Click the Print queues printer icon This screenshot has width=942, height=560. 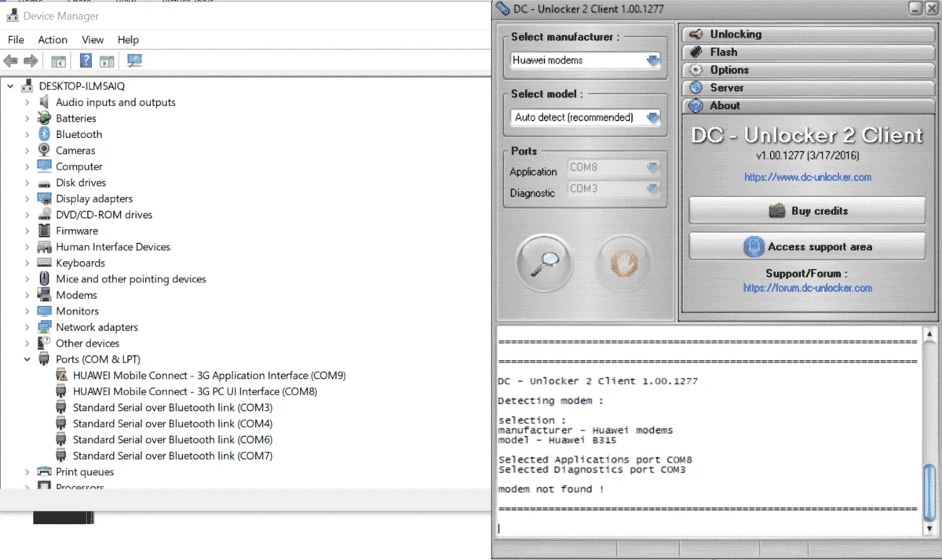(44, 472)
